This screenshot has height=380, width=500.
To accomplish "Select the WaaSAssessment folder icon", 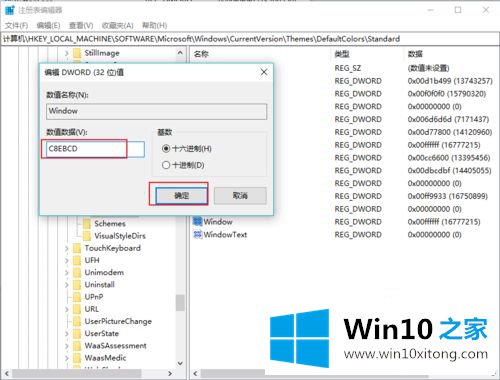I will pos(77,346).
